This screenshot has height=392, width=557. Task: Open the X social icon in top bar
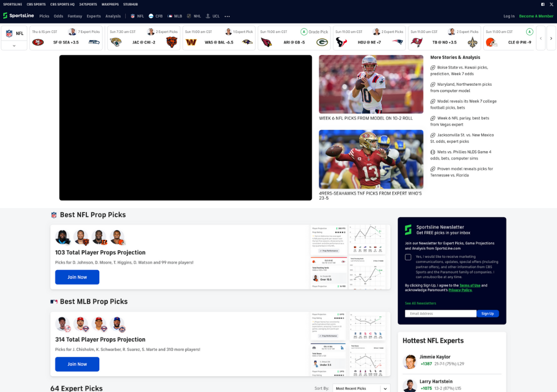(551, 4)
